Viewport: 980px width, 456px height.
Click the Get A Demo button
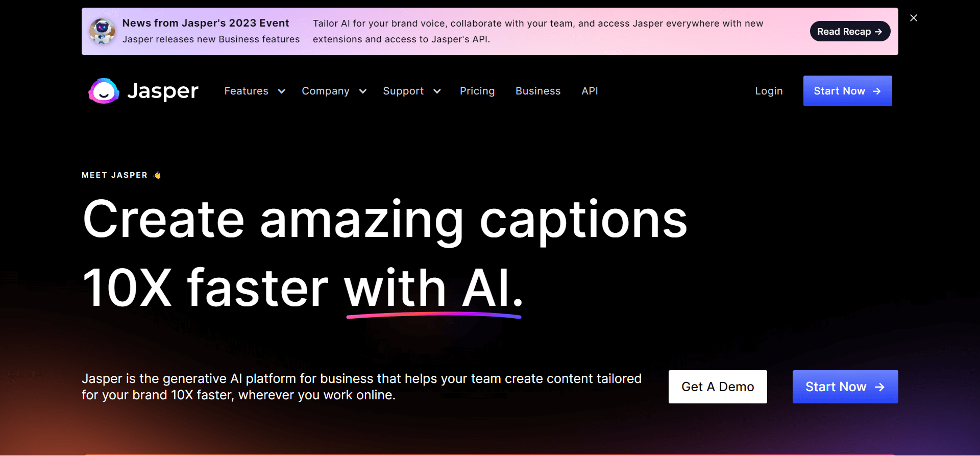pyautogui.click(x=718, y=387)
